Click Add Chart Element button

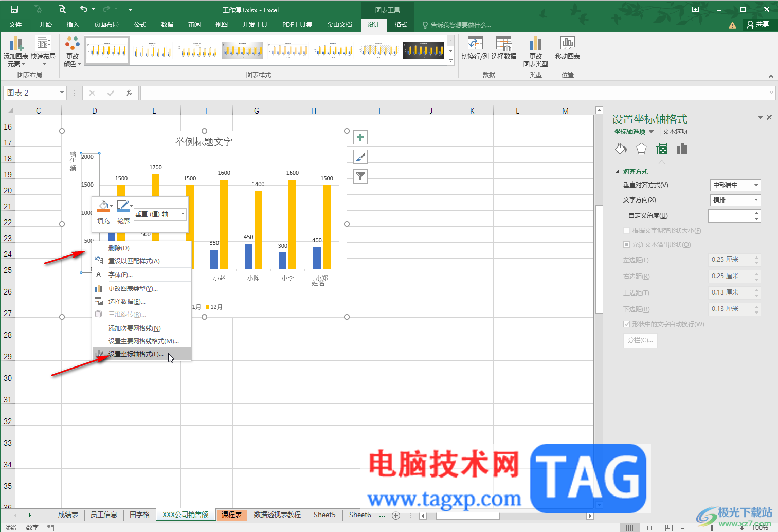15,51
